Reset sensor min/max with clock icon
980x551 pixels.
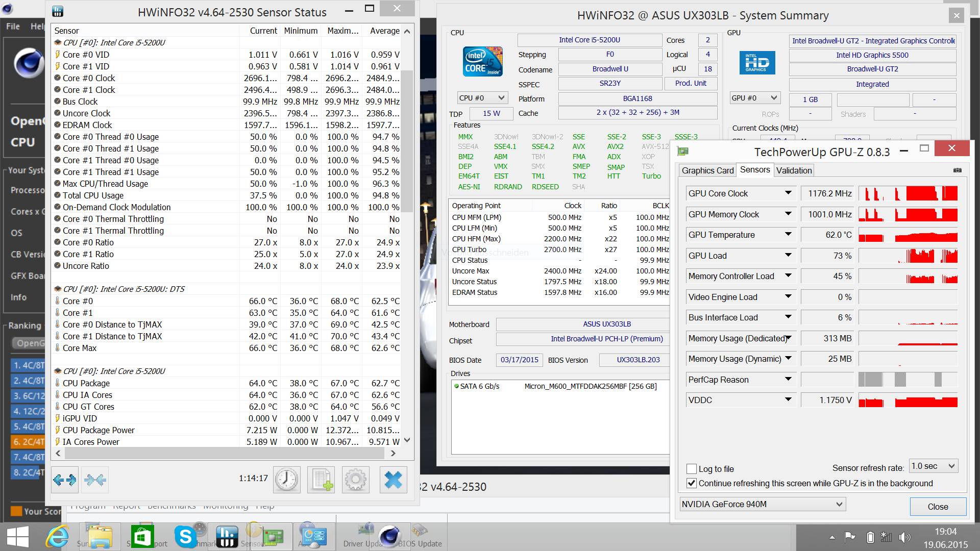click(287, 480)
